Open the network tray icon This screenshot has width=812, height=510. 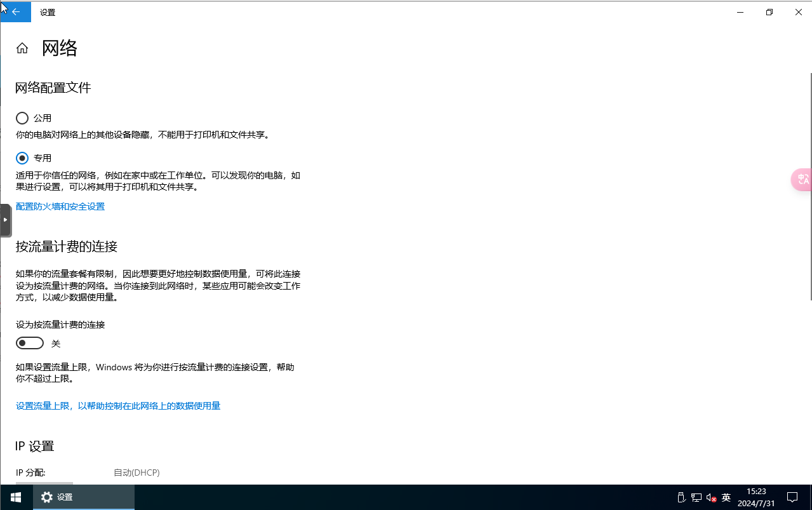(x=696, y=497)
